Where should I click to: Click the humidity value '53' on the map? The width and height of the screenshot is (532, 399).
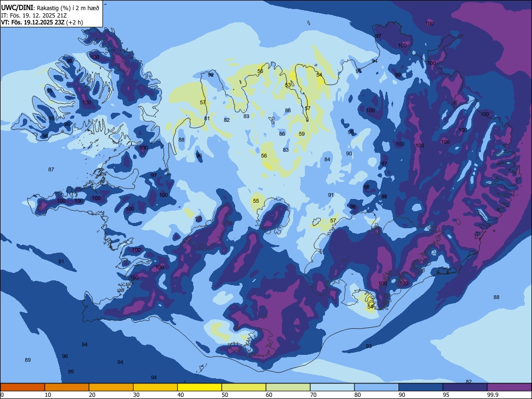click(288, 85)
